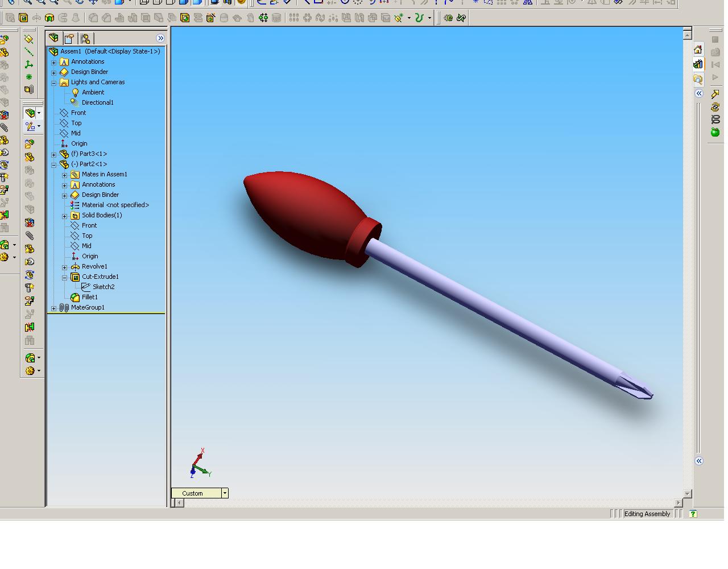The image size is (728, 569).
Task: Click the help question mark in the status bar
Action: pyautogui.click(x=693, y=514)
